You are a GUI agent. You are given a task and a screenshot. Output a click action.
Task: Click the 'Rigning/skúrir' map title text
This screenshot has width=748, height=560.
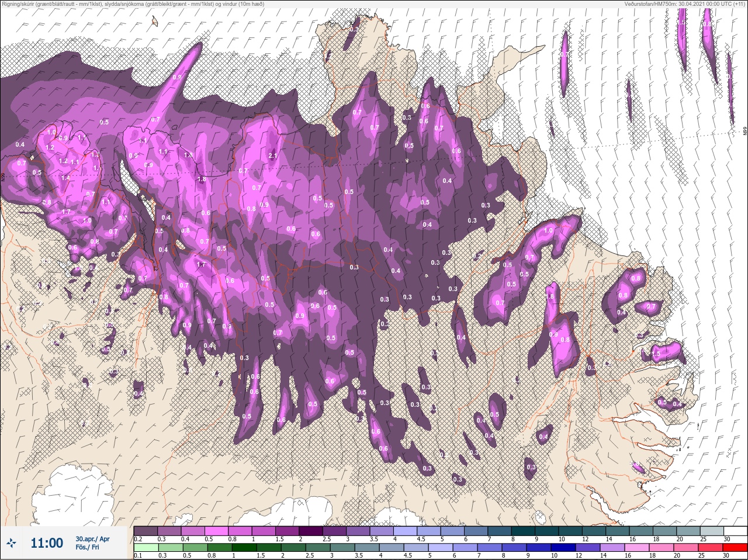point(18,4)
